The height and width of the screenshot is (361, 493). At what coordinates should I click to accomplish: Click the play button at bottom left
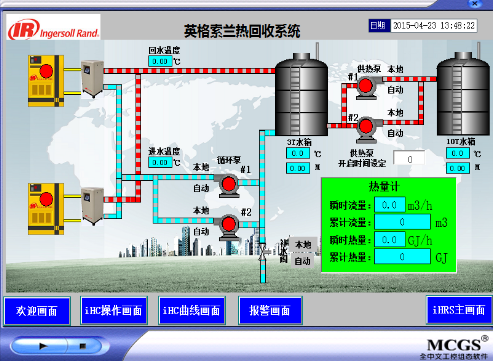(x=43, y=346)
